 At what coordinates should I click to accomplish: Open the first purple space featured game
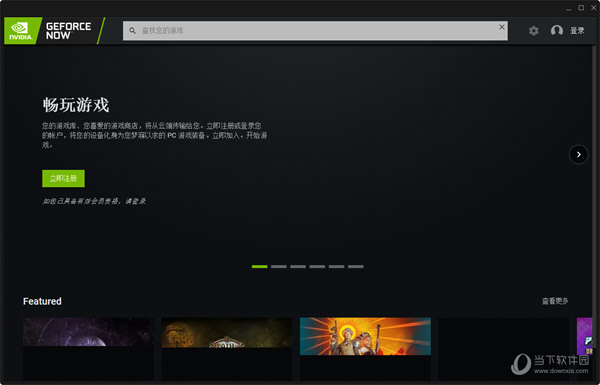coord(88,349)
